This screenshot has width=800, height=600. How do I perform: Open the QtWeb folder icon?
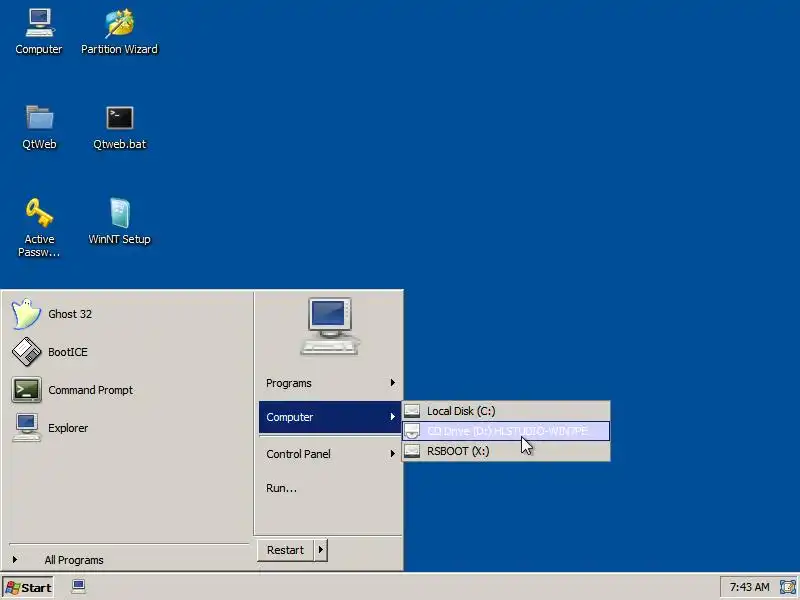click(x=39, y=117)
